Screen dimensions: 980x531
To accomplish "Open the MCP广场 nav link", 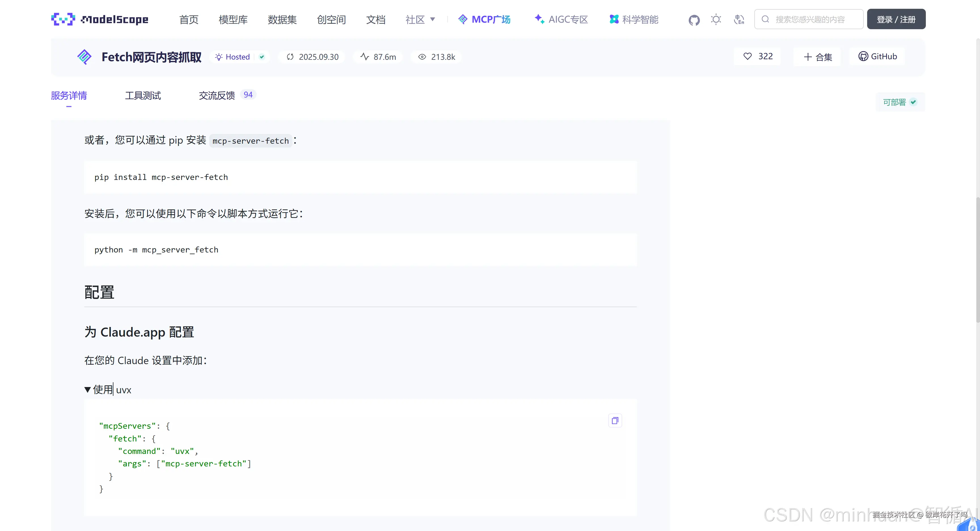I will (x=484, y=19).
